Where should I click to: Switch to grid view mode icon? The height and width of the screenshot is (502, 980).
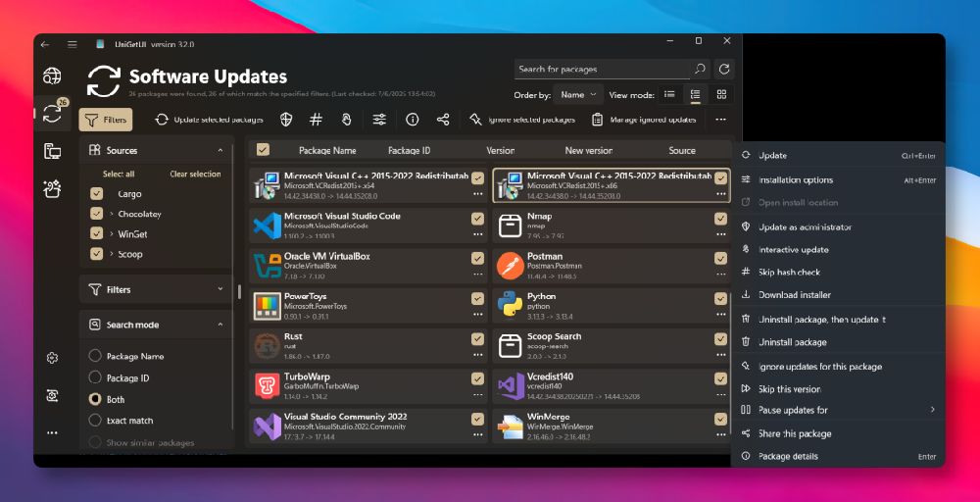tap(721, 95)
